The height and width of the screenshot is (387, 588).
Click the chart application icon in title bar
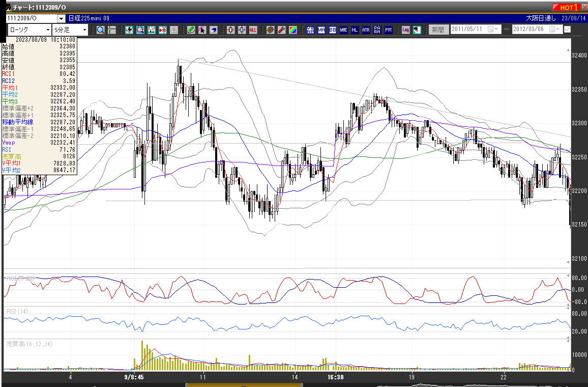(x=9, y=7)
